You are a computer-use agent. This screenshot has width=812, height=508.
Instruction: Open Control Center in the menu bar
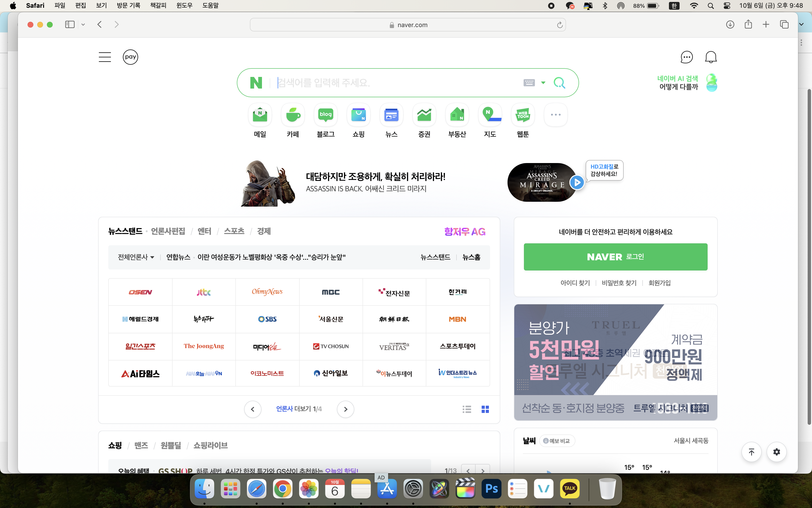[x=727, y=6]
